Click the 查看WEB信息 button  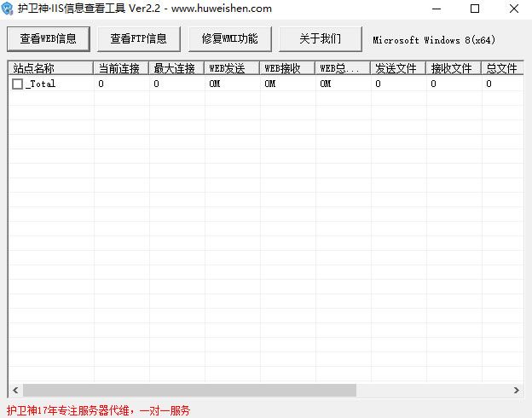point(48,38)
